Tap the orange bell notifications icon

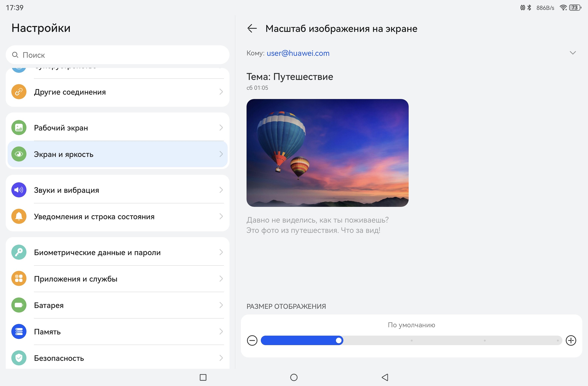tap(19, 216)
